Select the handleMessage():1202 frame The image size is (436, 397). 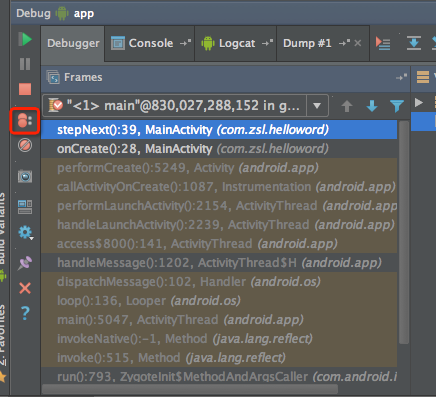click(x=219, y=263)
